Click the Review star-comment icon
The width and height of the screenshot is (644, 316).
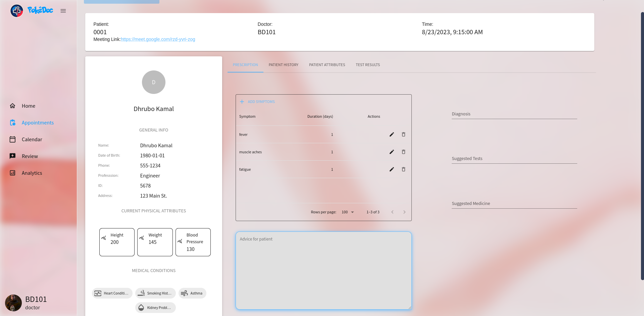click(x=12, y=156)
